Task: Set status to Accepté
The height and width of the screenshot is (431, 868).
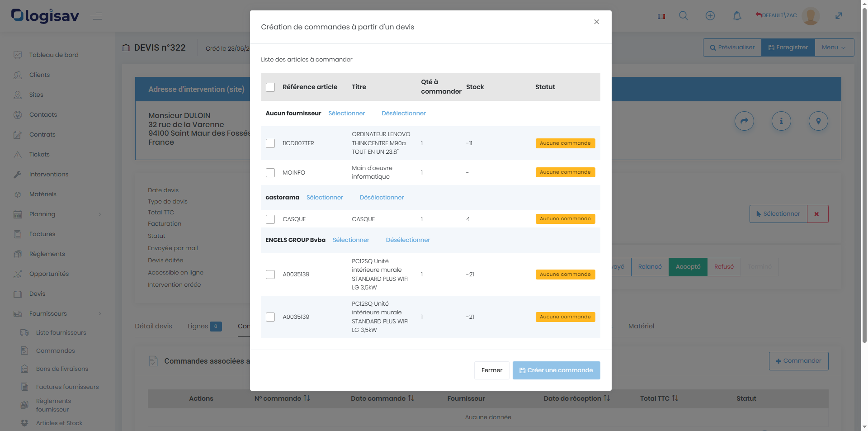Action: (688, 267)
